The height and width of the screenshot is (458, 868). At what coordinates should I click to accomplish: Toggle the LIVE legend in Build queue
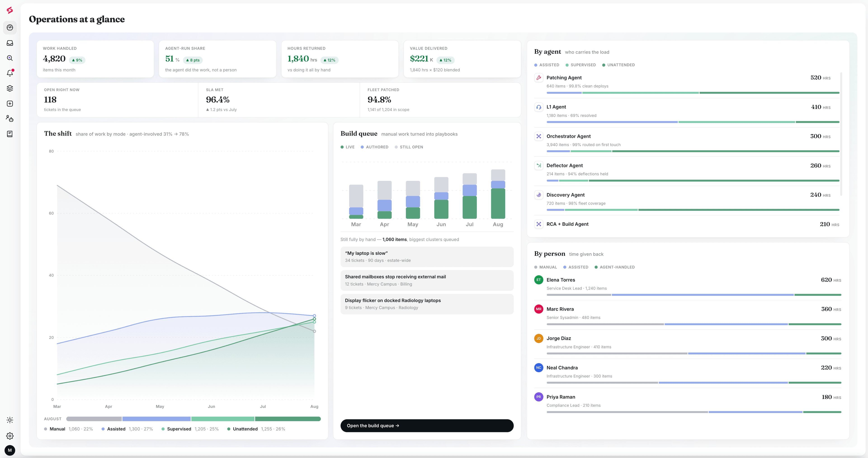(347, 147)
